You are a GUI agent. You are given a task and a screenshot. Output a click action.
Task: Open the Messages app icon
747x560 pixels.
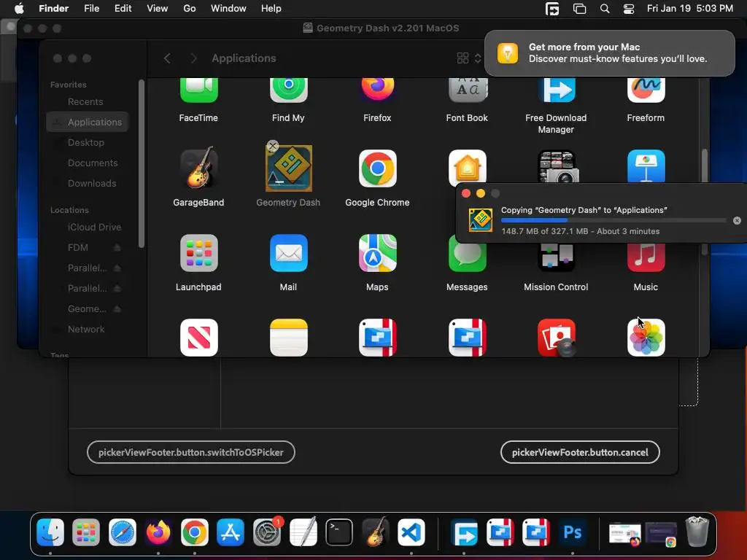tap(468, 257)
